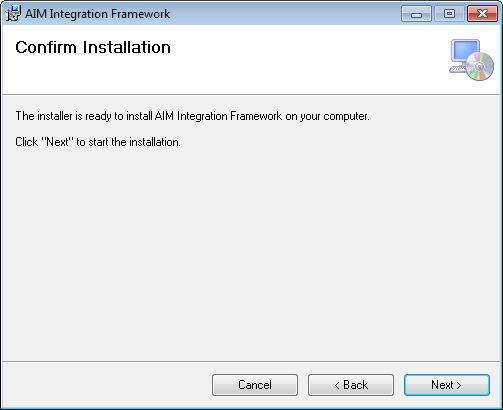Select the Confirm Installation heading
The image size is (503, 410).
(93, 47)
